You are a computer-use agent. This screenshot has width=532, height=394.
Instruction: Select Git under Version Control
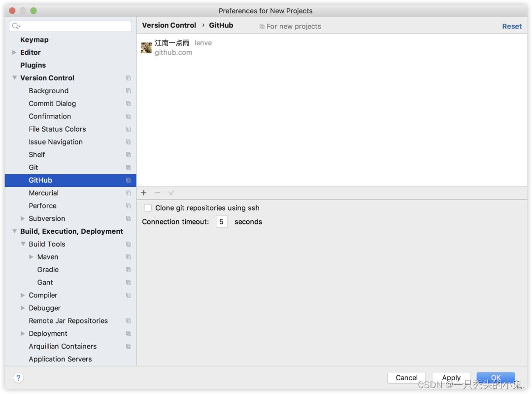[x=33, y=168]
